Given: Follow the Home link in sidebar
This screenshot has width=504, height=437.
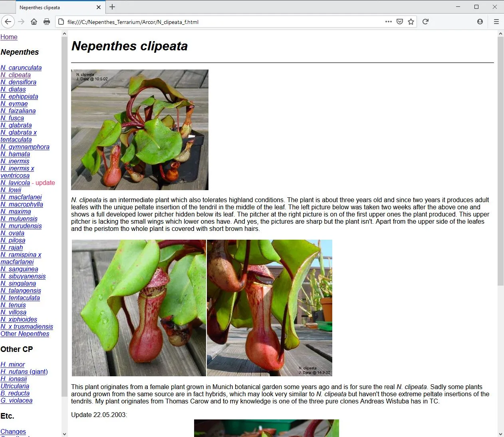Looking at the screenshot, I should (9, 37).
